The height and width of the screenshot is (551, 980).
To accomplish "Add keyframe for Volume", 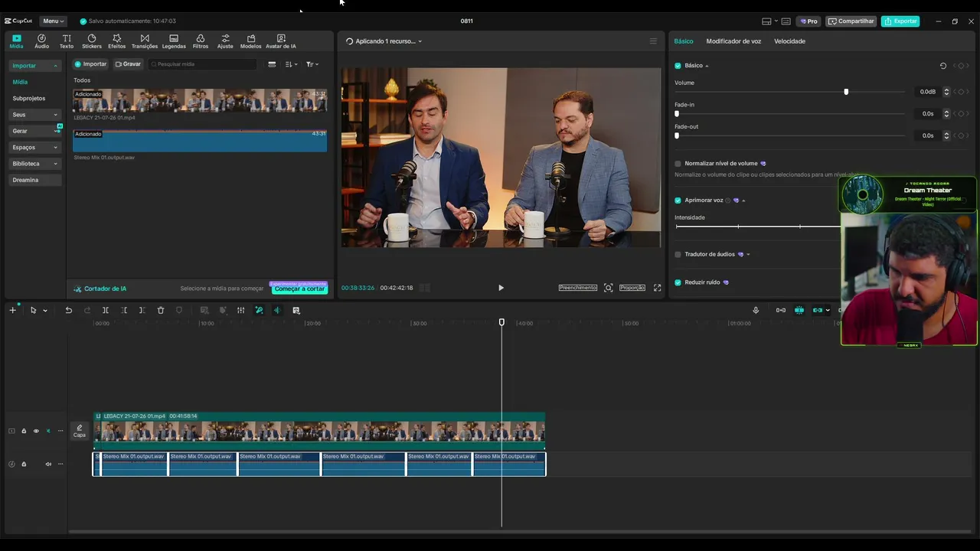I will pyautogui.click(x=962, y=92).
